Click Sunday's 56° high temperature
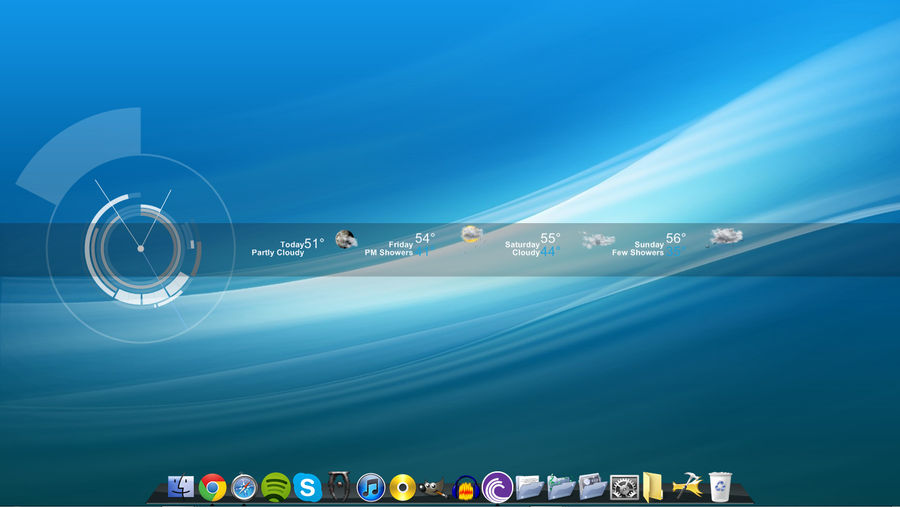Image resolution: width=900 pixels, height=507 pixels. pyautogui.click(x=676, y=238)
